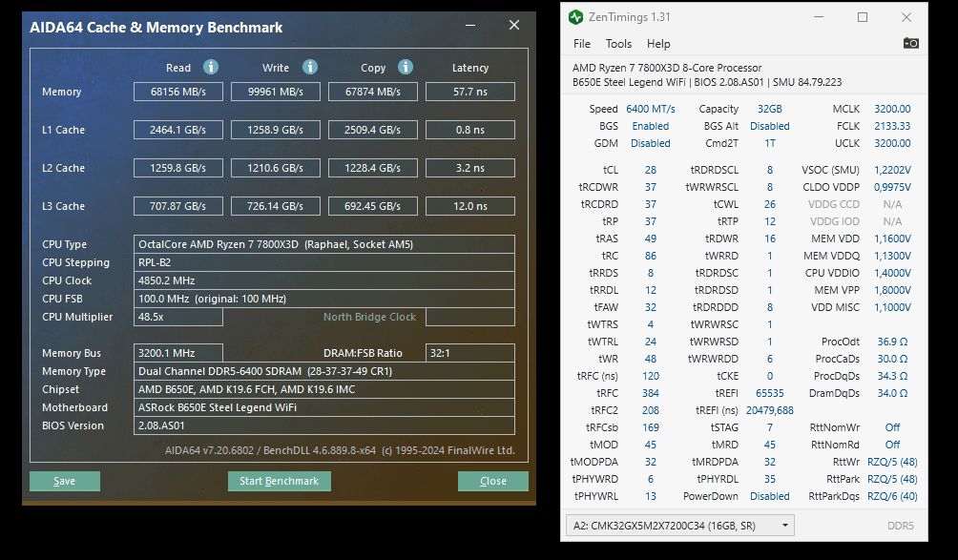Click L2 Cache Write value 1210.6 GB/s
Viewport: 958px width, 560px height.
pos(276,168)
